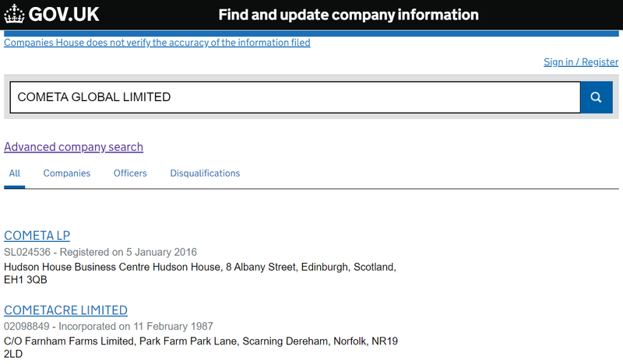Open the COMETA LP result

[x=37, y=236]
